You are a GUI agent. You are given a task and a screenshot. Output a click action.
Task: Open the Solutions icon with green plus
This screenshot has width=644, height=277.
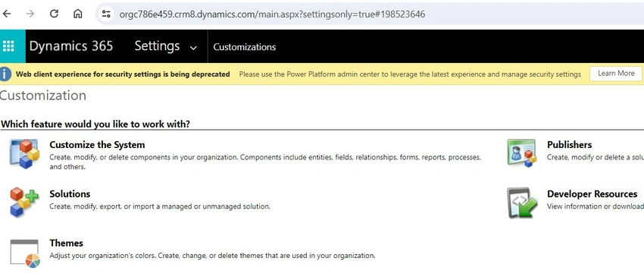pyautogui.click(x=23, y=202)
